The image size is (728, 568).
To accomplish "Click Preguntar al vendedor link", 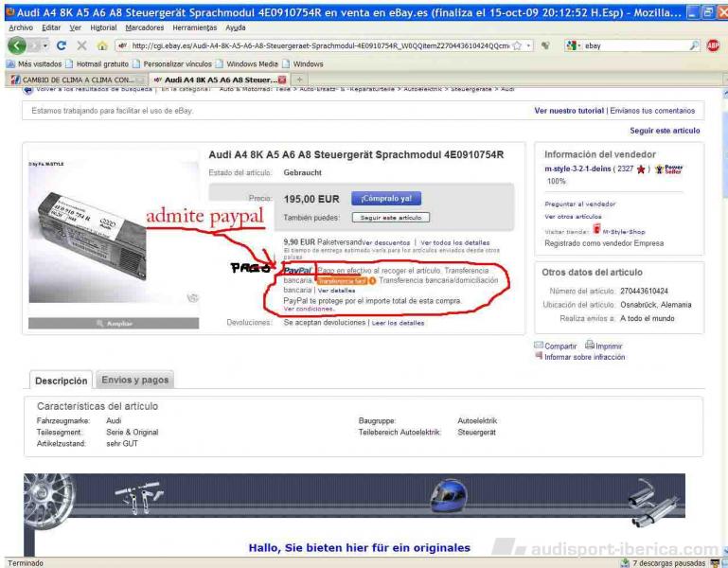I will [580, 204].
